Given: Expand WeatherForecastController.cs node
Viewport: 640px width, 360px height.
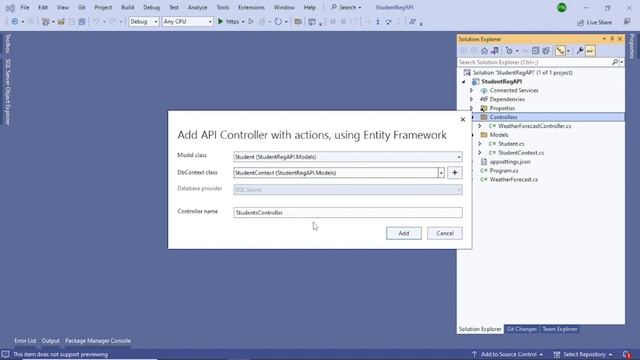Looking at the screenshot, I should click(480, 126).
